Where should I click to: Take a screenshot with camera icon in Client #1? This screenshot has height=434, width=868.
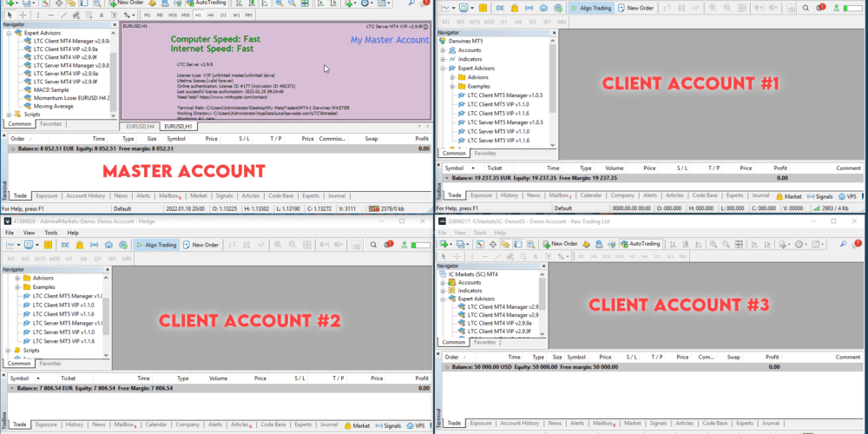tap(792, 9)
